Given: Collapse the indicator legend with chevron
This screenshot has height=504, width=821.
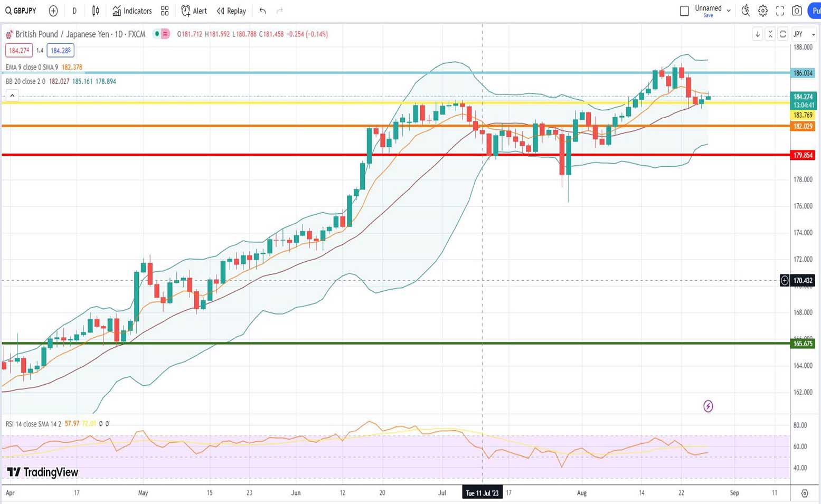Looking at the screenshot, I should pos(12,96).
